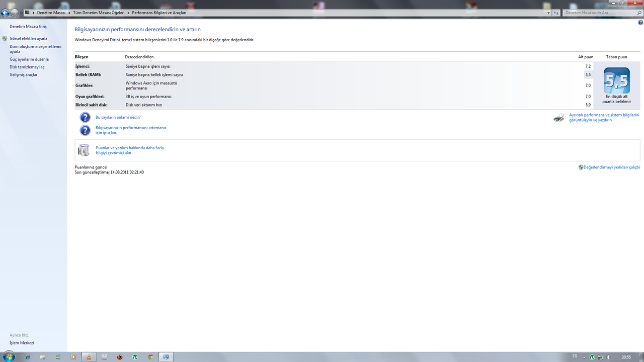Open the Windows Start orb
The width and height of the screenshot is (644, 362).
[x=9, y=356]
